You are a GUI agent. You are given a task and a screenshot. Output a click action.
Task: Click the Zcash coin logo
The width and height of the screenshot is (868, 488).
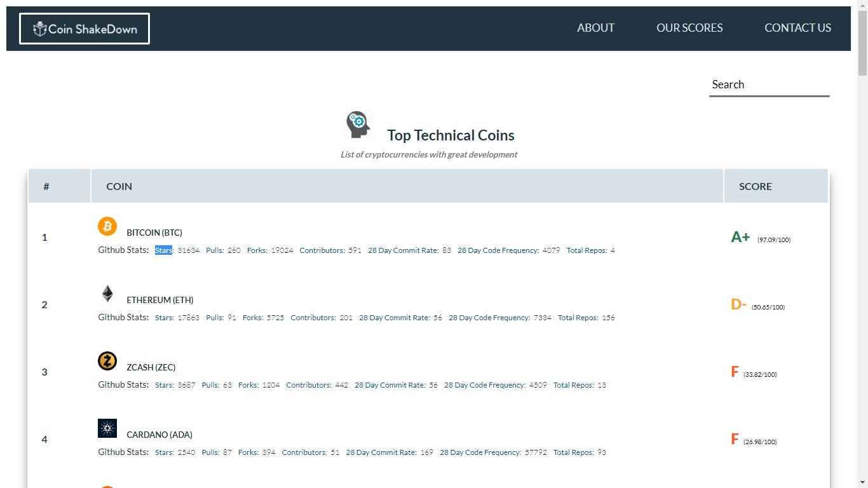(107, 360)
